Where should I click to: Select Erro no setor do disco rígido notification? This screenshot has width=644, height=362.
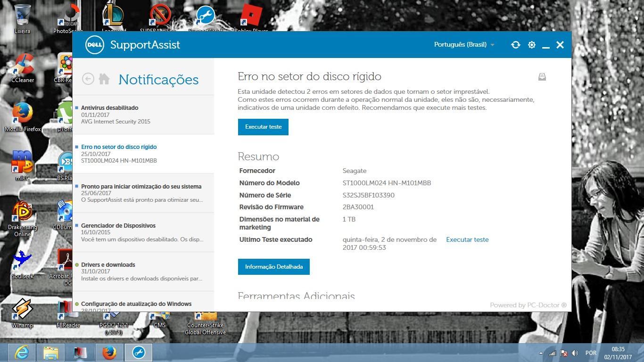point(143,154)
